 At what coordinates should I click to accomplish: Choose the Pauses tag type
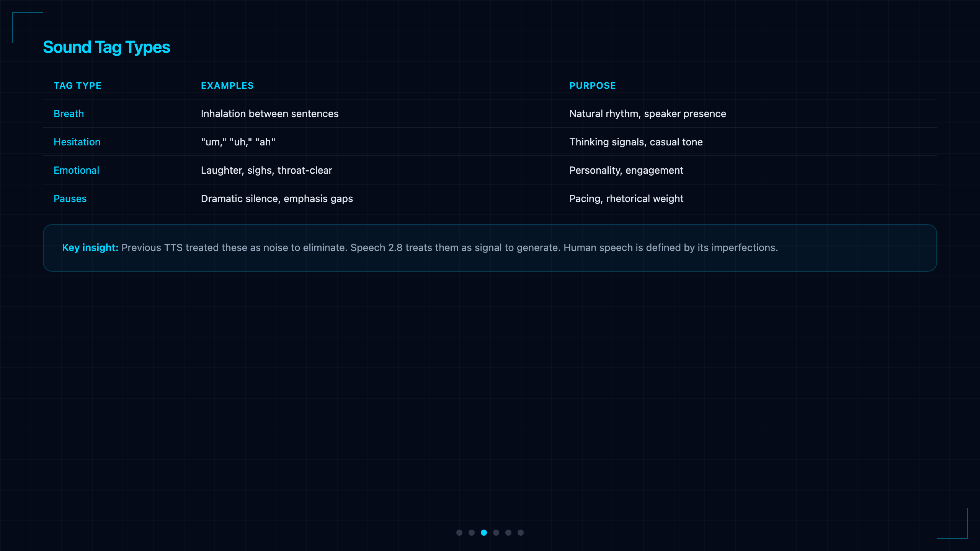click(70, 199)
